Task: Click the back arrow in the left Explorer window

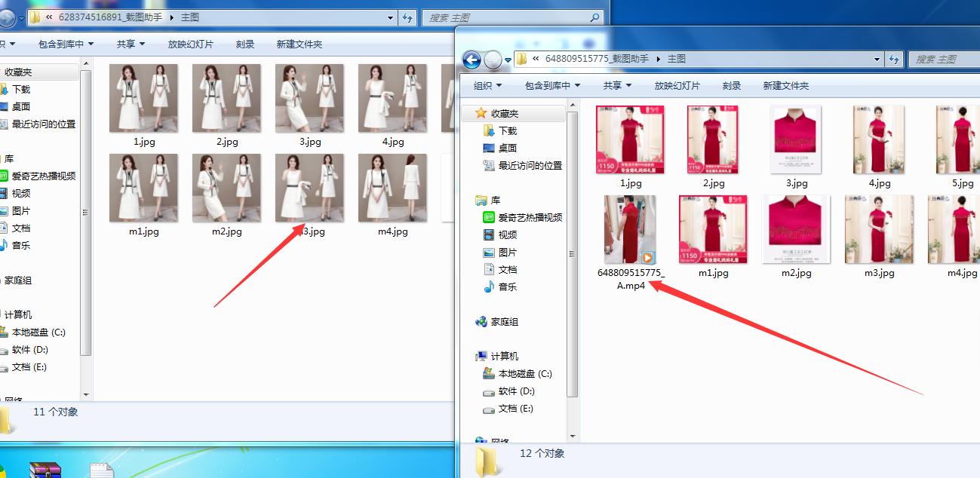Action: click(x=7, y=17)
